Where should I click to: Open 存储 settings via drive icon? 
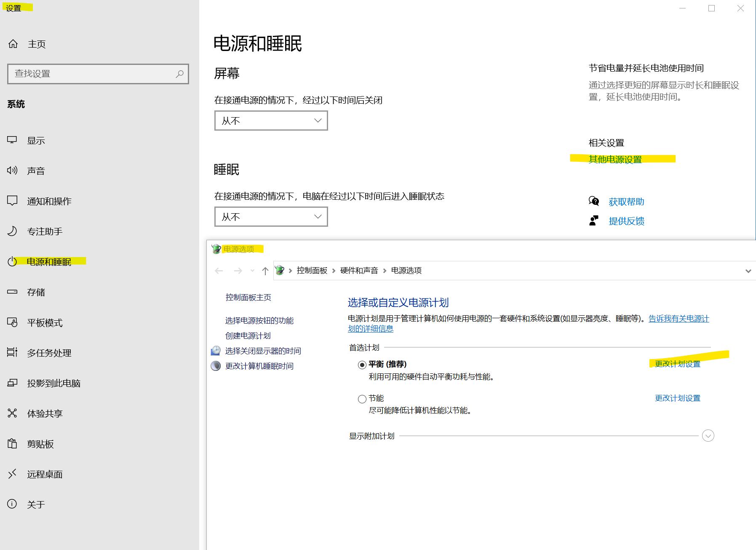click(x=12, y=292)
